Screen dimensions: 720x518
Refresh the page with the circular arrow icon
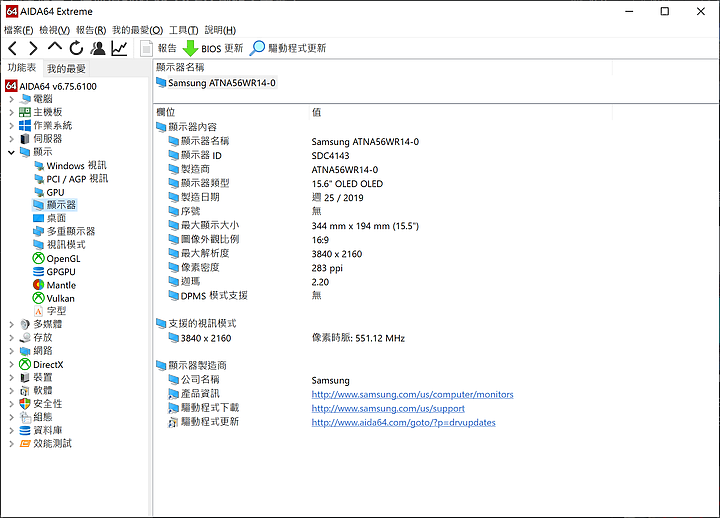tap(76, 48)
